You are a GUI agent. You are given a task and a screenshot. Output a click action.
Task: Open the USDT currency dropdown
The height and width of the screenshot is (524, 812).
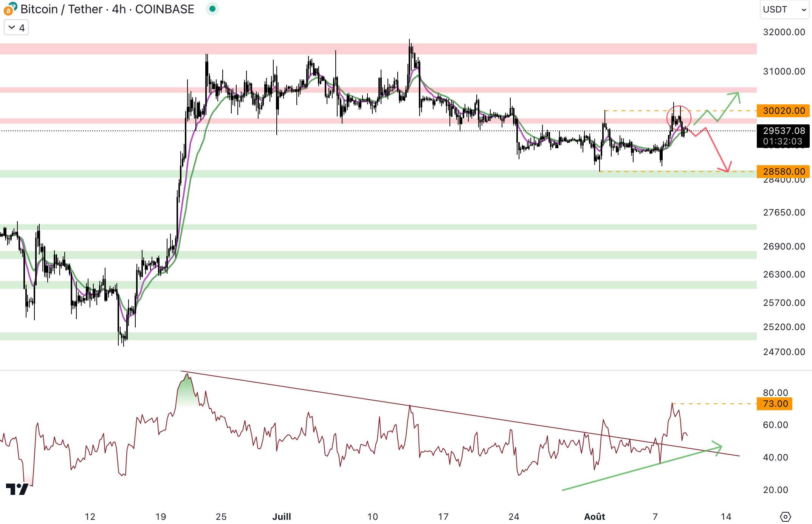point(785,9)
